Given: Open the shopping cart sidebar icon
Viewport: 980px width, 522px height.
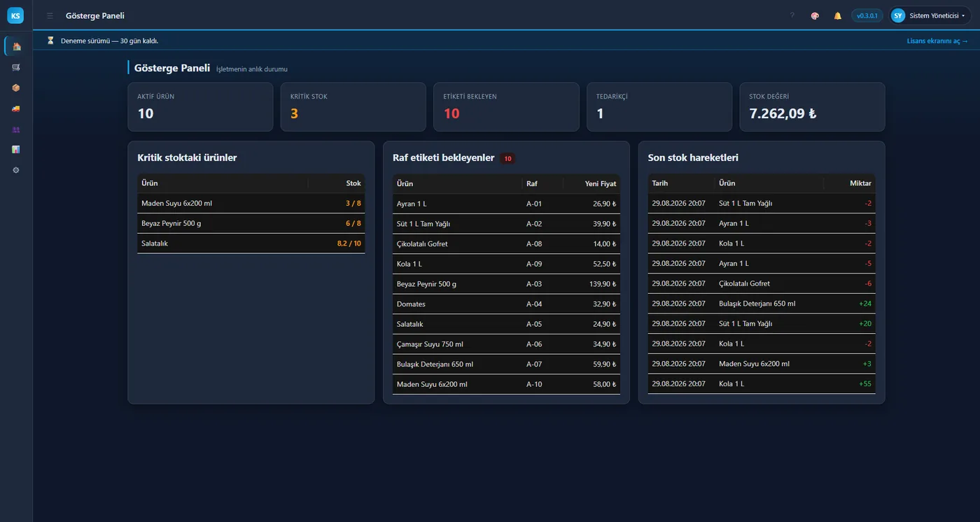Looking at the screenshot, I should [x=16, y=67].
